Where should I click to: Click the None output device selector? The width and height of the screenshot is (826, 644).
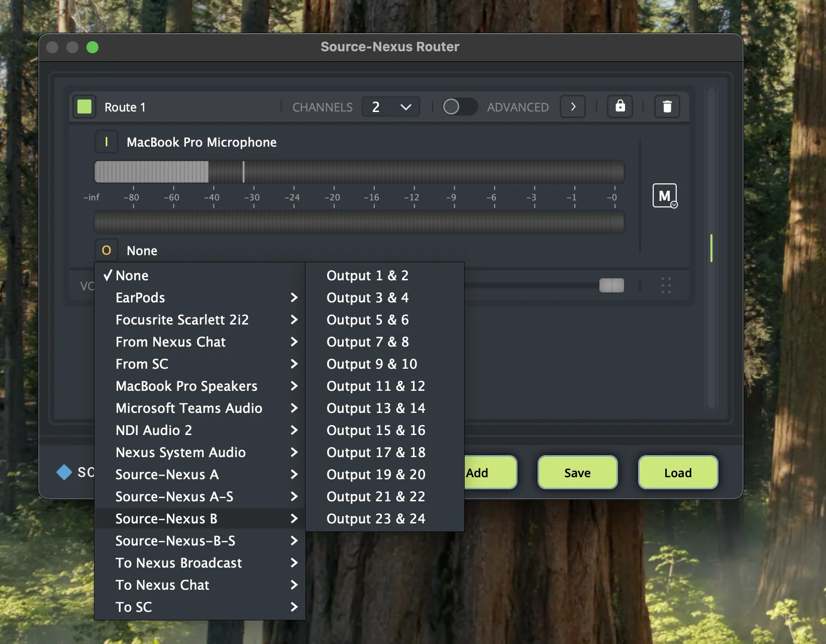click(x=142, y=251)
